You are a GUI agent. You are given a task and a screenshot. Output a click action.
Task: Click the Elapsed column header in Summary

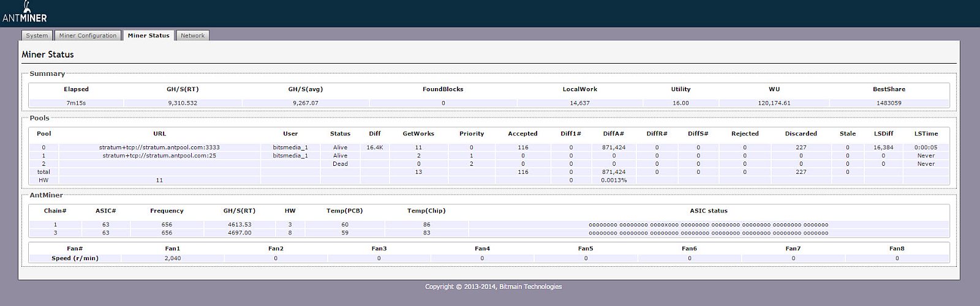coord(76,89)
